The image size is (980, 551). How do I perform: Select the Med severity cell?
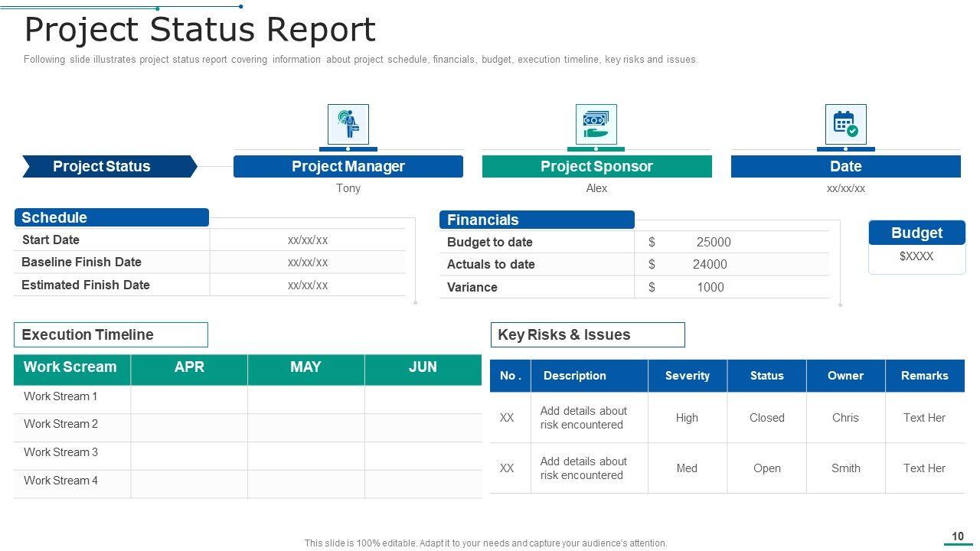click(x=687, y=468)
